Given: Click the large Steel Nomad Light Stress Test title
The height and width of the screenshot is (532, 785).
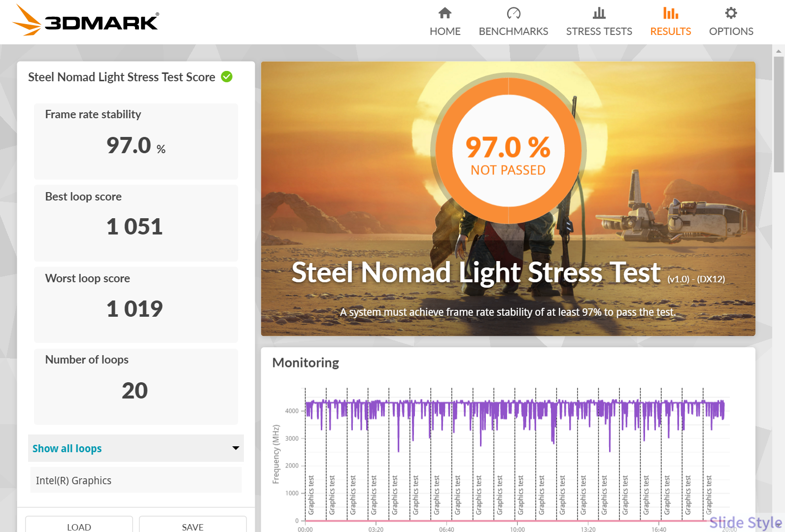Looking at the screenshot, I should click(x=476, y=272).
